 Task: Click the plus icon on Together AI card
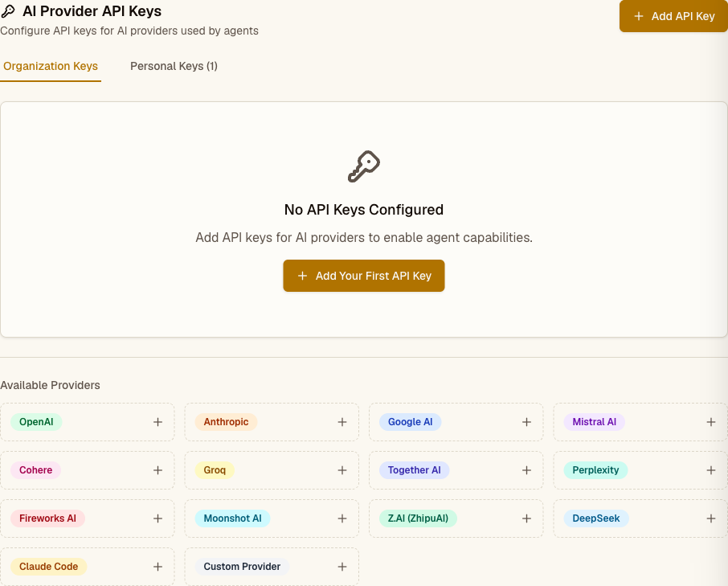pyautogui.click(x=526, y=470)
